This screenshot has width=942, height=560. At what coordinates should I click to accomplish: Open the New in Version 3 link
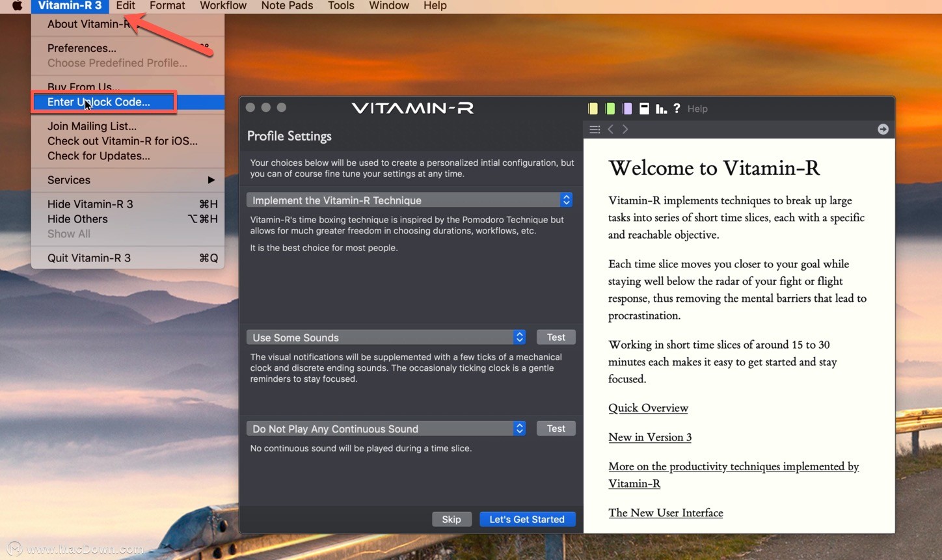[650, 437]
